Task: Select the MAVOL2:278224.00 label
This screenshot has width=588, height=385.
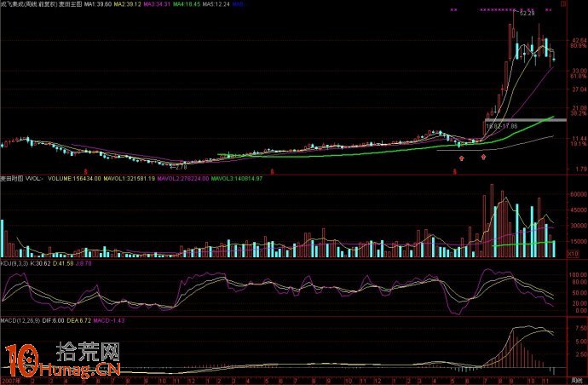Action: click(183, 179)
